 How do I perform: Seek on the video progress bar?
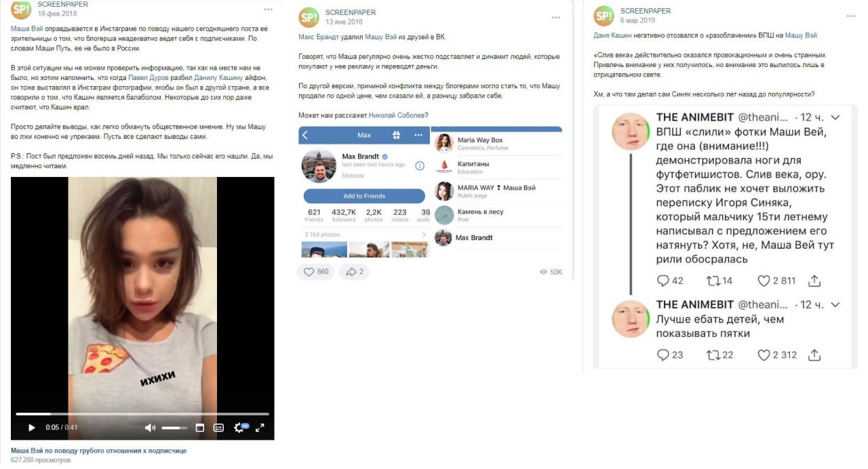[142, 413]
